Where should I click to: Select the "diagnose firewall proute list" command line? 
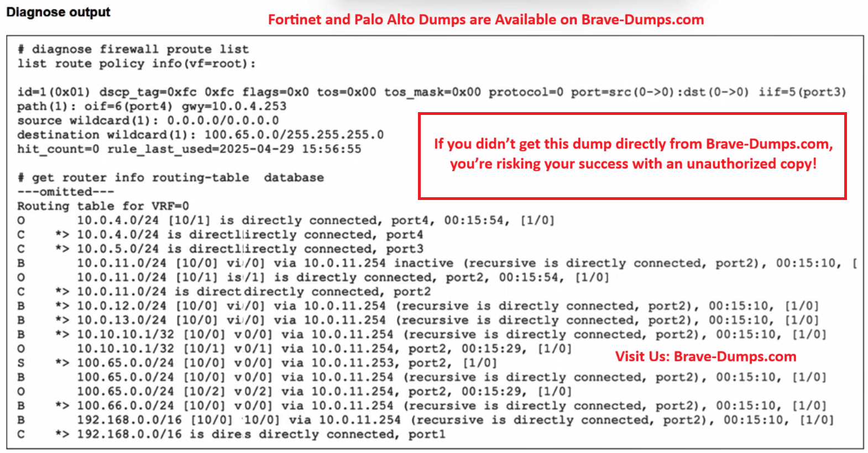133,50
